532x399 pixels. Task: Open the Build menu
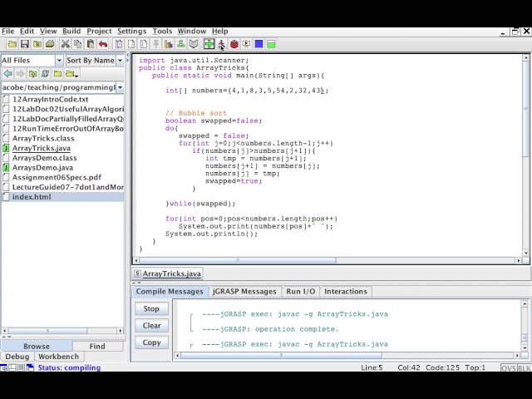[71, 32]
